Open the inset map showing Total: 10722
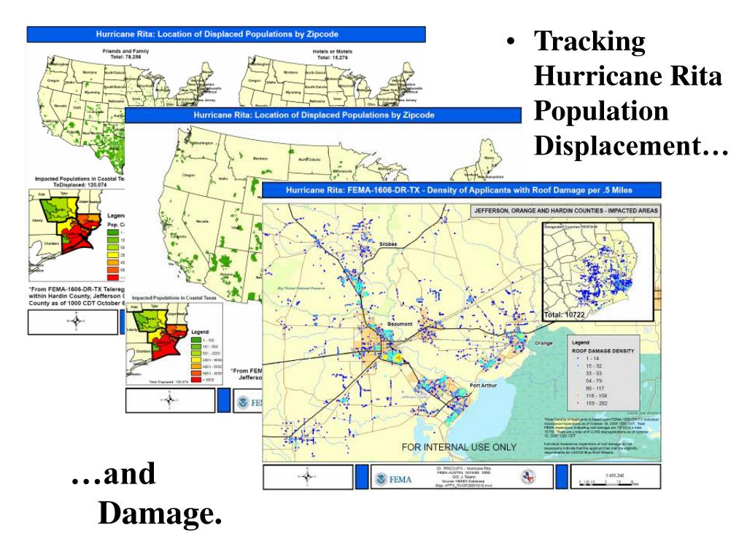 click(598, 272)
